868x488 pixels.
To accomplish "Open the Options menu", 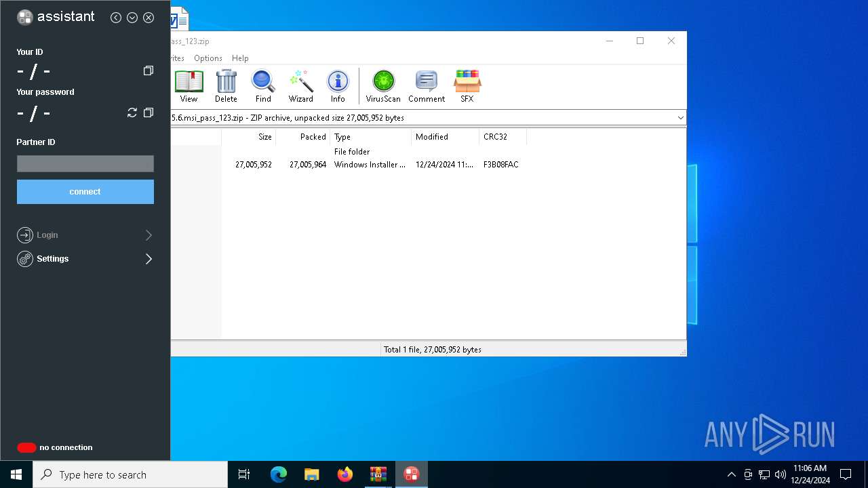I will click(x=208, y=58).
